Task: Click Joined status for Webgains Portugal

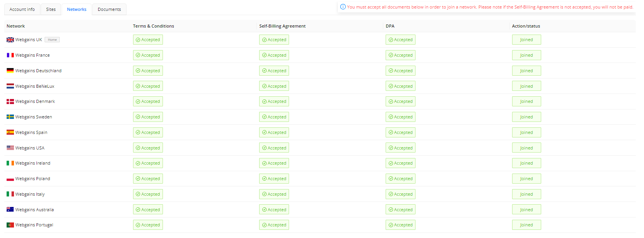Action: pyautogui.click(x=526, y=225)
